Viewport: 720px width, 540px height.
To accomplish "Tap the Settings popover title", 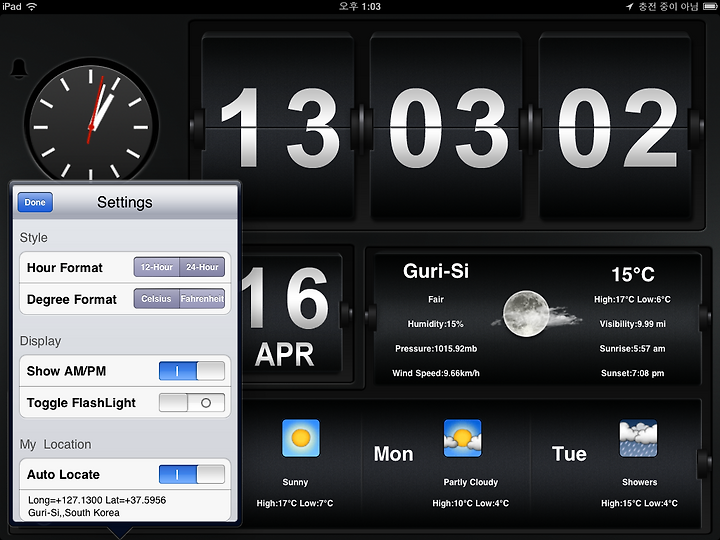I will pos(124,202).
